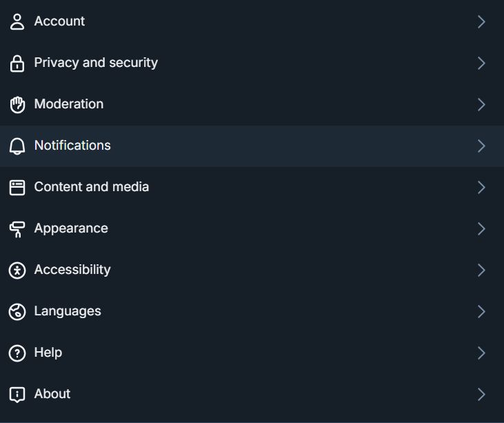Click the Accessibility person-in-circle icon
Screen dimensions: 504x423
[17, 270]
